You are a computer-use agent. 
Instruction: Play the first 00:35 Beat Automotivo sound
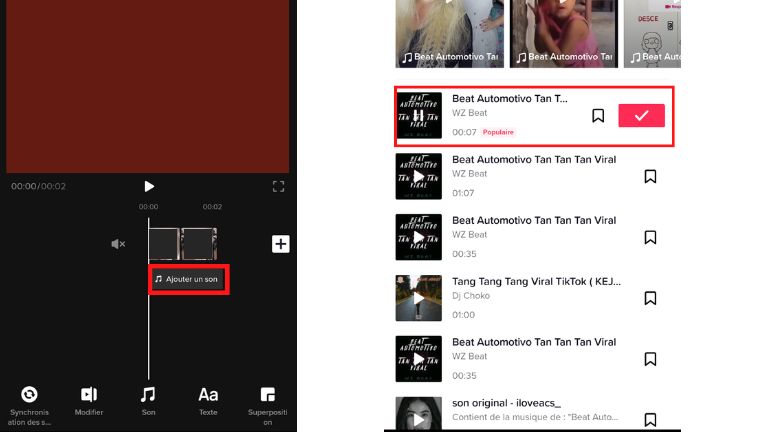pyautogui.click(x=419, y=237)
